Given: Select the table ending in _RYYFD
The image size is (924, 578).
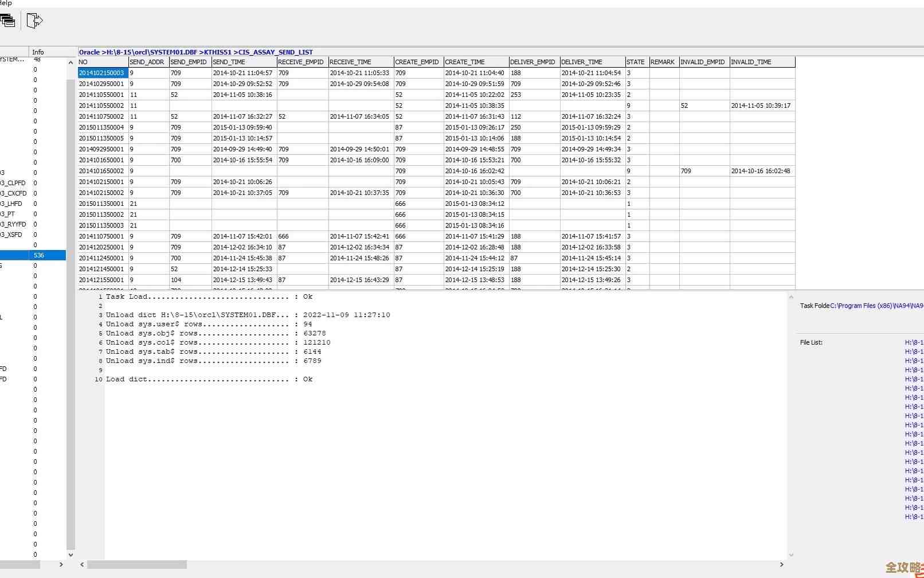Looking at the screenshot, I should click(14, 224).
